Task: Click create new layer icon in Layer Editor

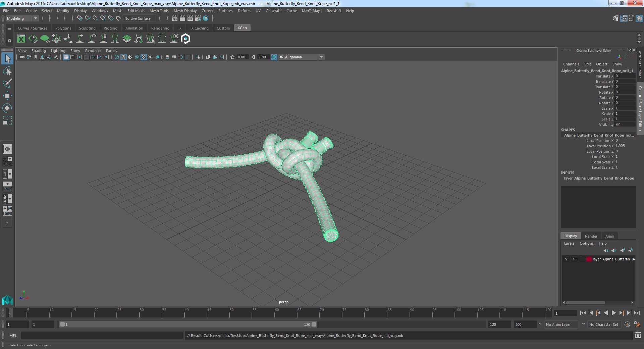Action: (x=623, y=250)
